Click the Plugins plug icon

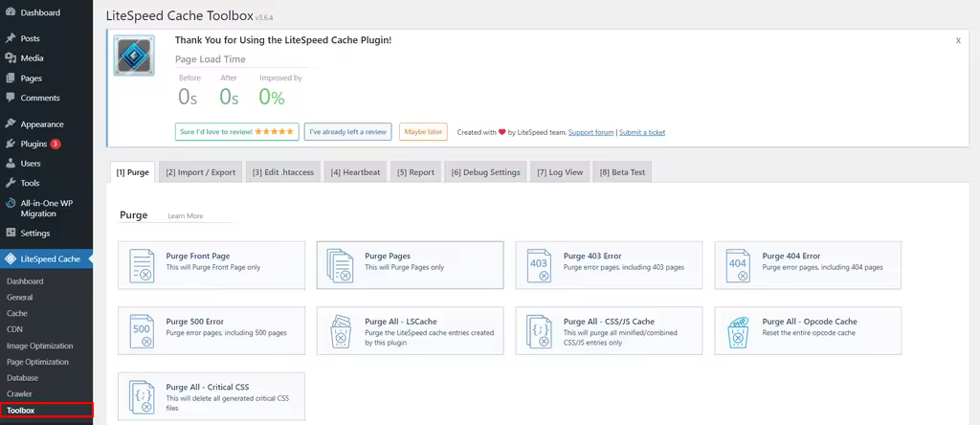click(x=10, y=144)
